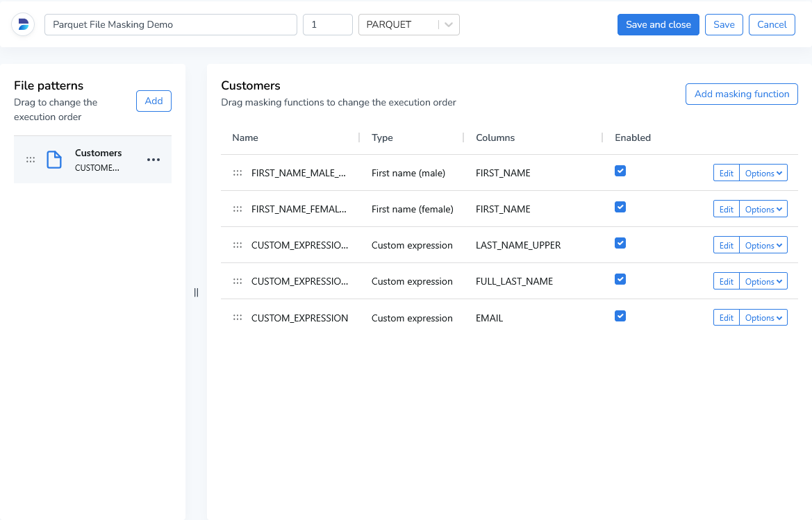Select the Customers file pattern item
The image size is (812, 520).
(x=98, y=160)
